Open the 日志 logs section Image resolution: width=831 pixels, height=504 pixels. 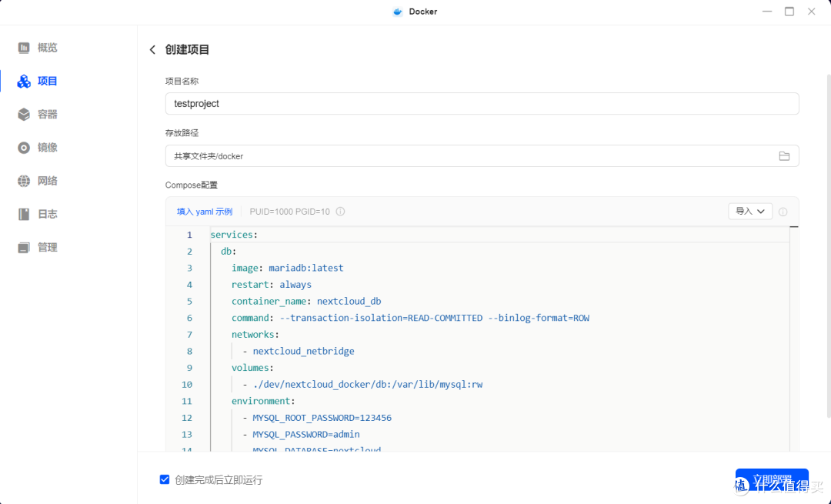pos(47,214)
